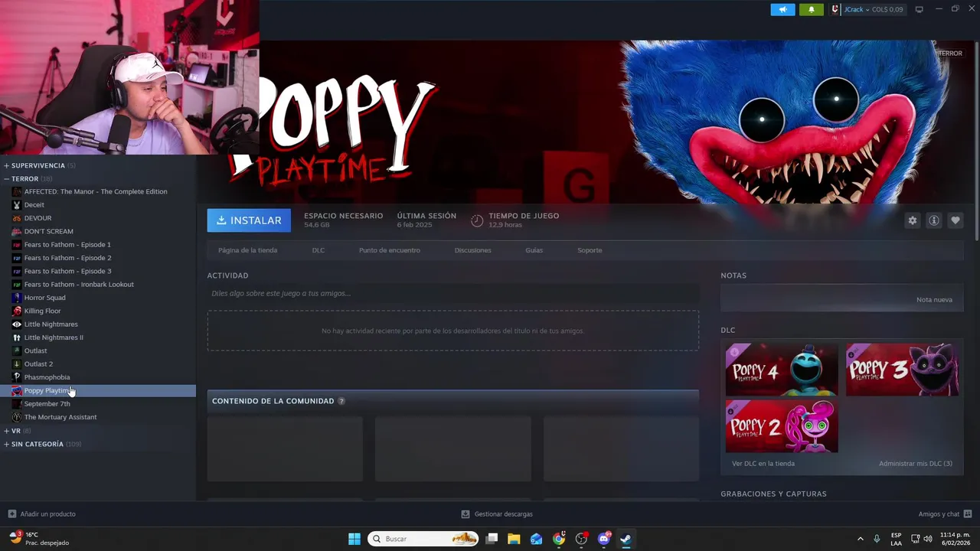Open the Windows Start menu
Viewport: 980px width, 551px height.
[x=354, y=539]
